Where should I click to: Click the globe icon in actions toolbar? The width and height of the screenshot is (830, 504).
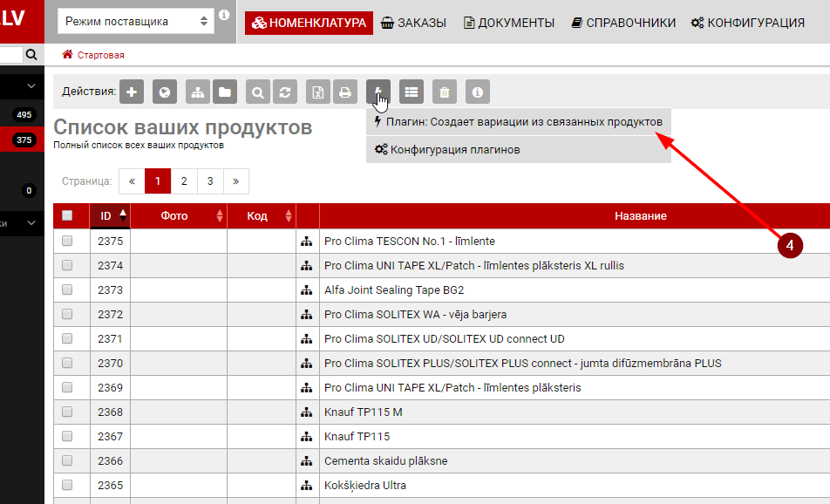pyautogui.click(x=165, y=92)
